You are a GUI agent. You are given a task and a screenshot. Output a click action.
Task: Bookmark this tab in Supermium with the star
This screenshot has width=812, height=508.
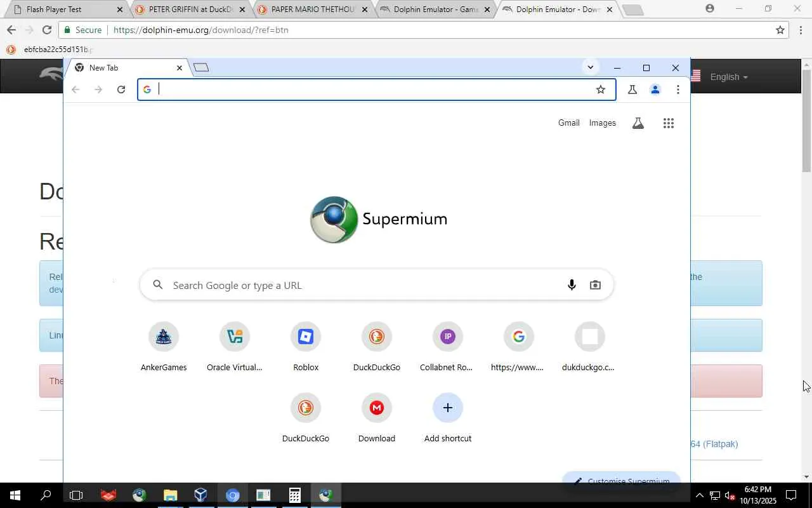[x=601, y=90]
